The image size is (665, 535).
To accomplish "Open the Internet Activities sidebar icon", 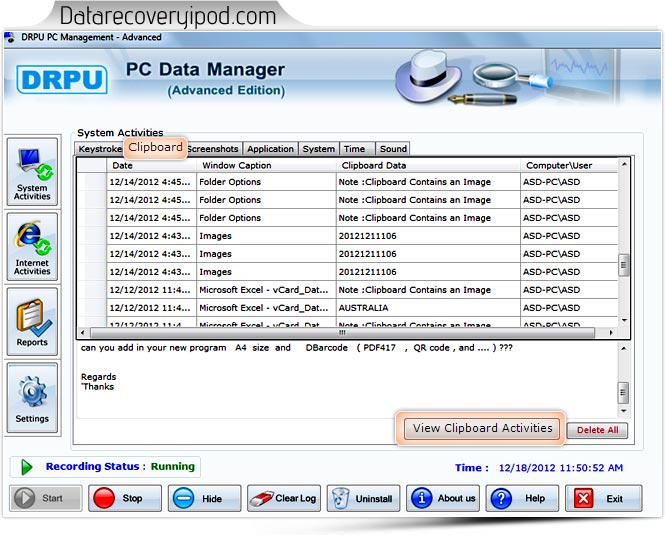I will pyautogui.click(x=32, y=247).
